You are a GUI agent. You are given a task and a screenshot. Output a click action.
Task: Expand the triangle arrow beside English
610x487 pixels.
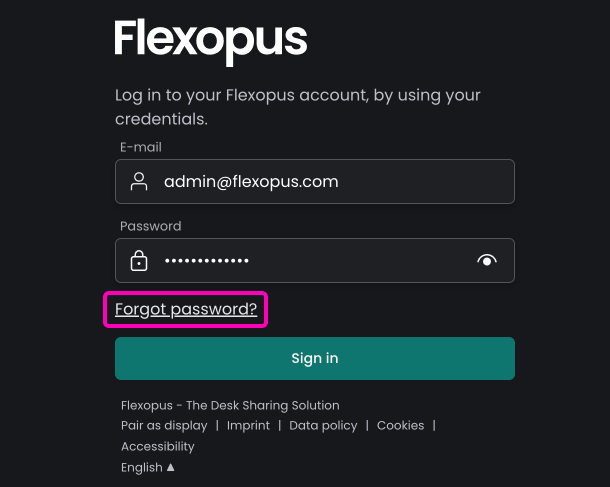point(171,467)
